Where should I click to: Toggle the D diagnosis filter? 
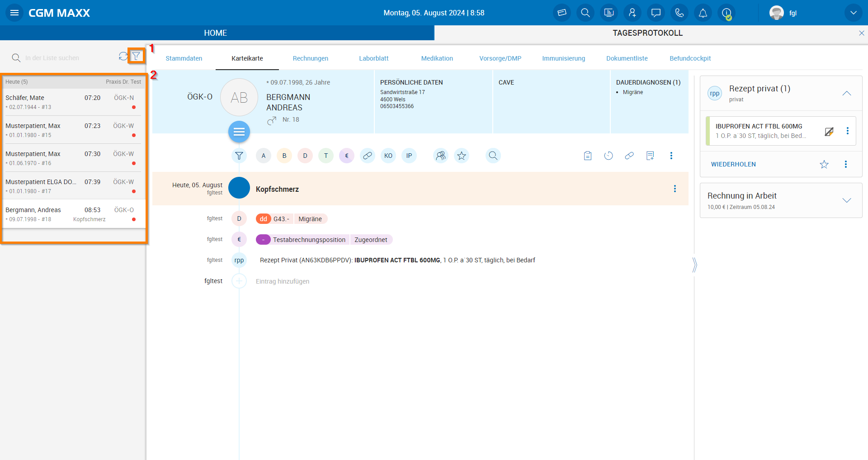(x=305, y=156)
